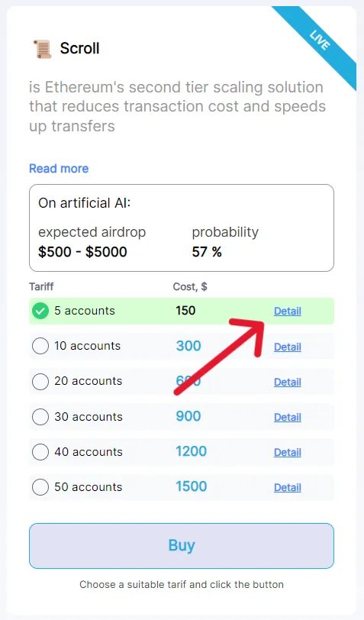Show Detail for 40 accounts tariff
Image resolution: width=364 pixels, height=620 pixels.
[288, 452]
